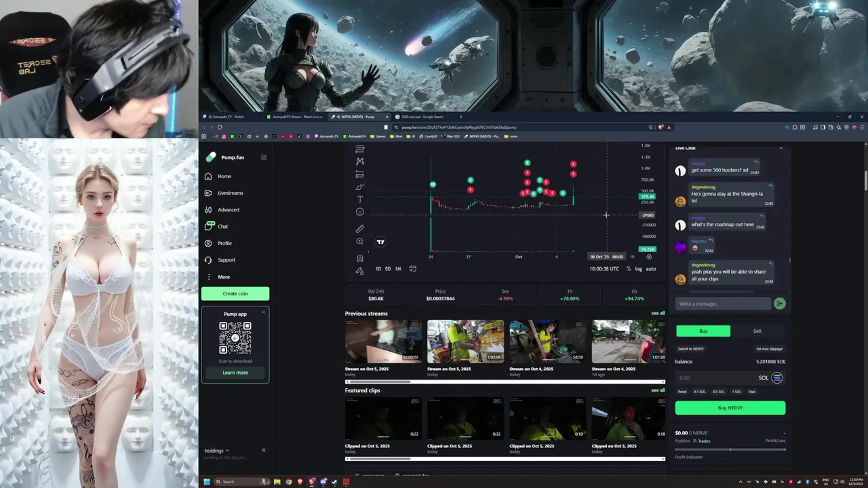The image size is (868, 488).
Task: Focus the Write a message field
Action: coord(724,304)
